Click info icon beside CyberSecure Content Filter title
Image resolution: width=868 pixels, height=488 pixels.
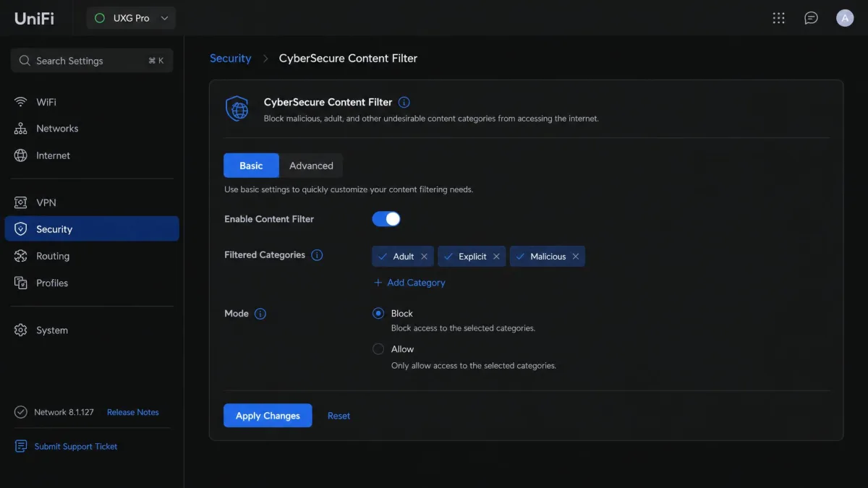point(404,103)
